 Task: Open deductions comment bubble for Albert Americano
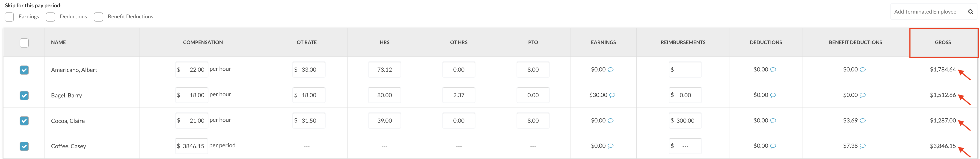[x=773, y=70]
